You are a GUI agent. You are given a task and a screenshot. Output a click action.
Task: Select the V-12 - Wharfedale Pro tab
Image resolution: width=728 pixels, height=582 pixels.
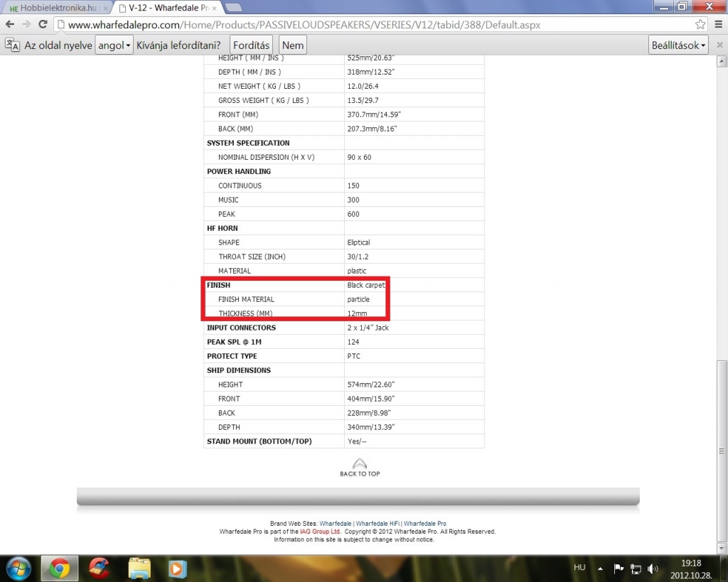[x=168, y=8]
